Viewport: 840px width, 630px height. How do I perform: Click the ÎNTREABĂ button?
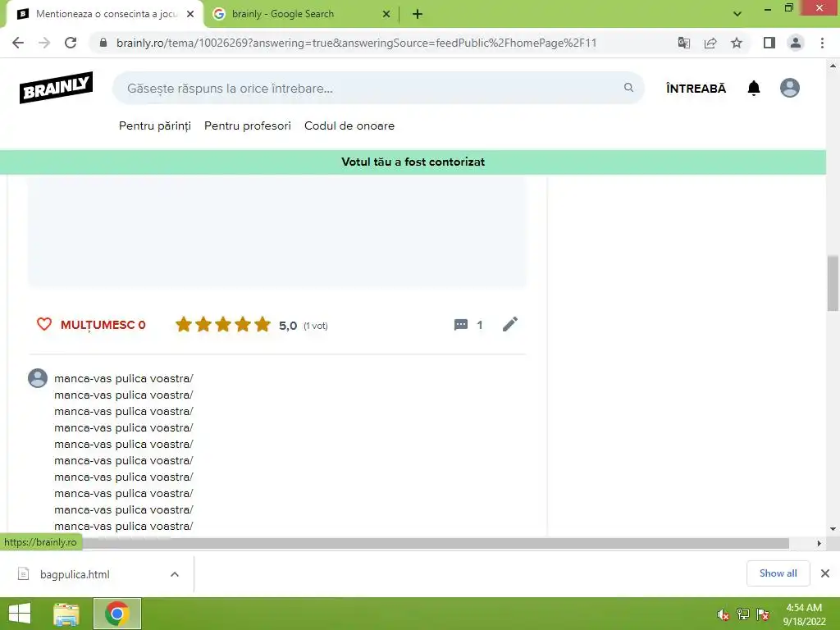[696, 89]
